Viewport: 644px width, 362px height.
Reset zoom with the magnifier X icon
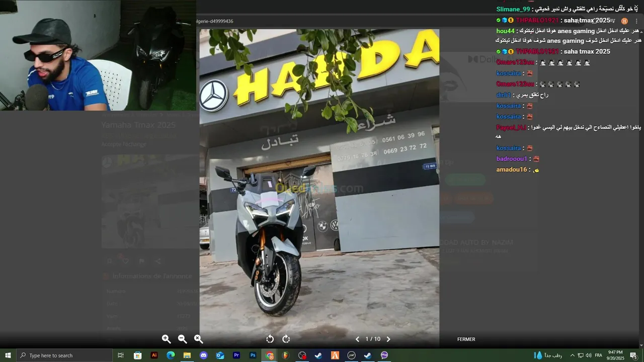[198, 339]
